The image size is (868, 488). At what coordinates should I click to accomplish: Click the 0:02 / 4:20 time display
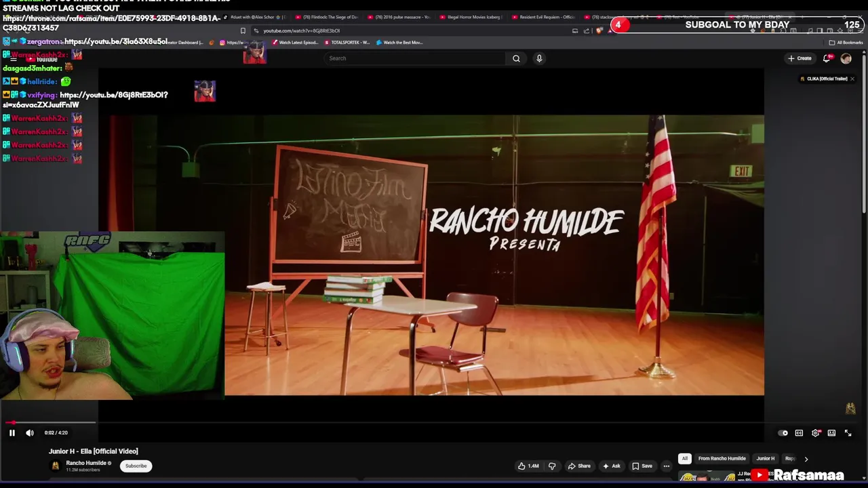point(56,432)
